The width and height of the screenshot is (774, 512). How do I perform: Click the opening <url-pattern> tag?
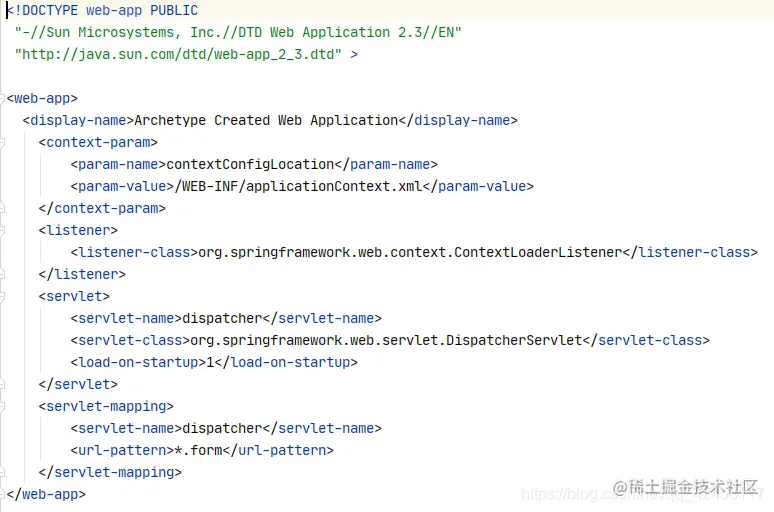(x=122, y=450)
